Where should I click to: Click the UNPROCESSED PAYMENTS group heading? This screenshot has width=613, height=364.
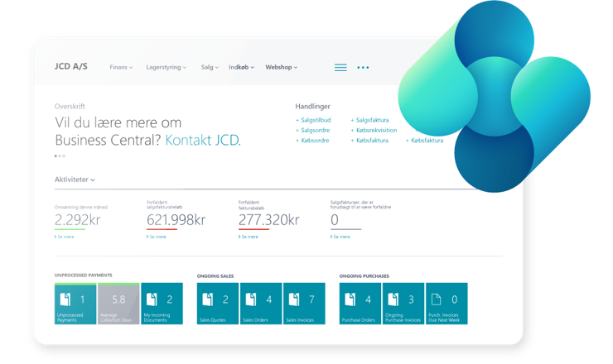point(84,275)
